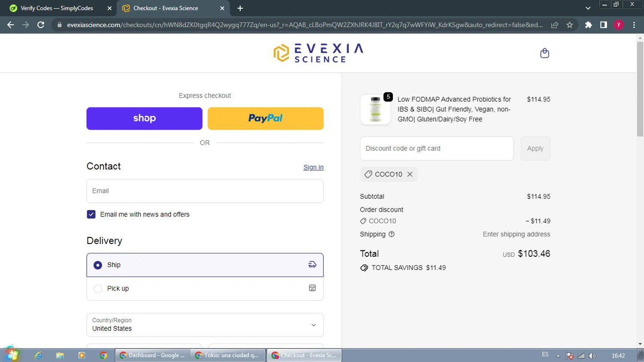Screen dimensions: 644x362
Task: Select the Ship delivery radio button
Action: click(98, 265)
